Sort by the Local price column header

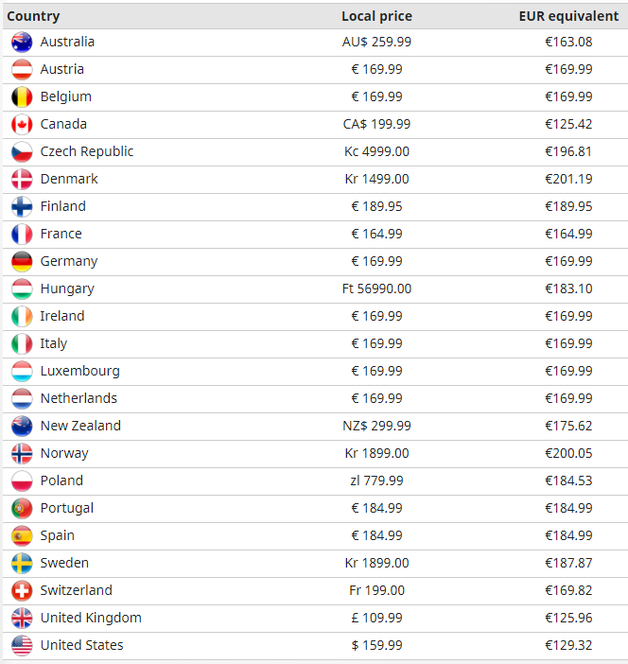[376, 16]
